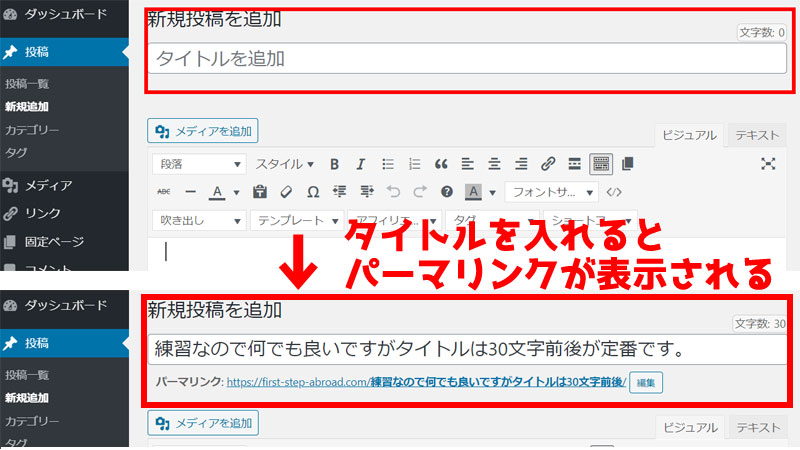This screenshot has width=800, height=450.
Task: Apply italic formatting to text
Action: tap(360, 164)
